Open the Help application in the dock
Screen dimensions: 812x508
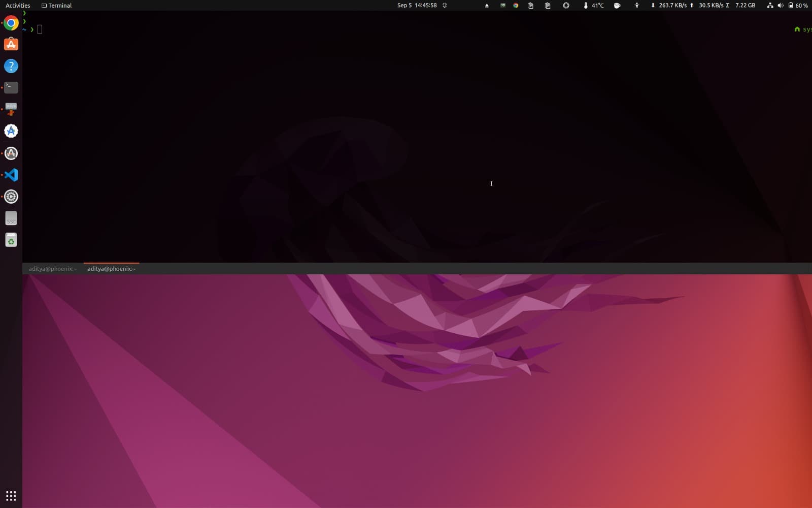pos(11,66)
